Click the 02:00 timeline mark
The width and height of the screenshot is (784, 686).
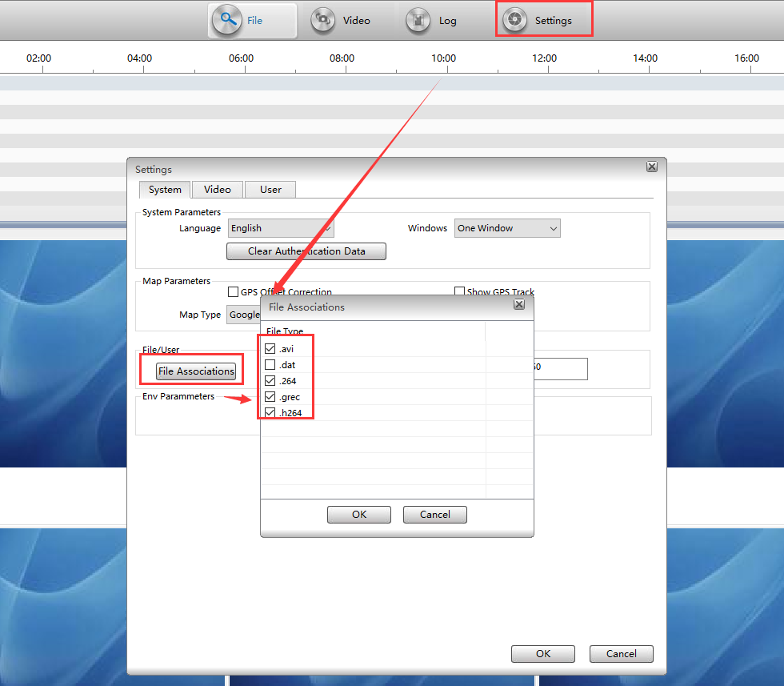[x=38, y=58]
